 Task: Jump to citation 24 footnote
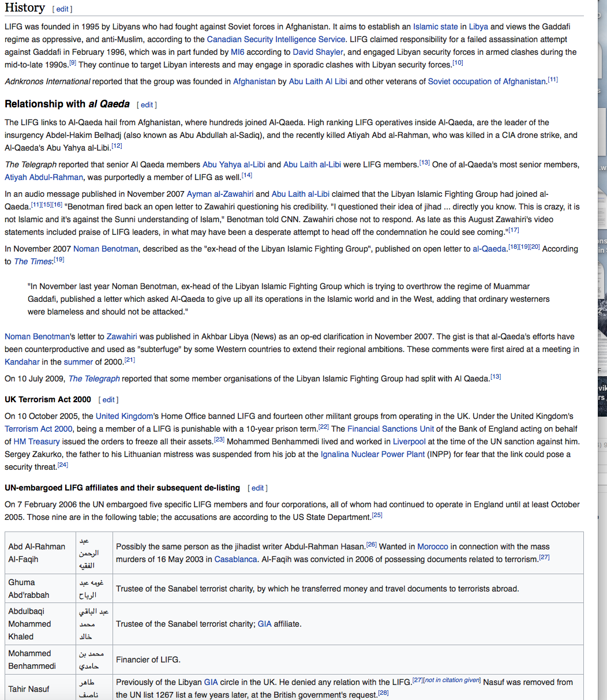pyautogui.click(x=63, y=465)
